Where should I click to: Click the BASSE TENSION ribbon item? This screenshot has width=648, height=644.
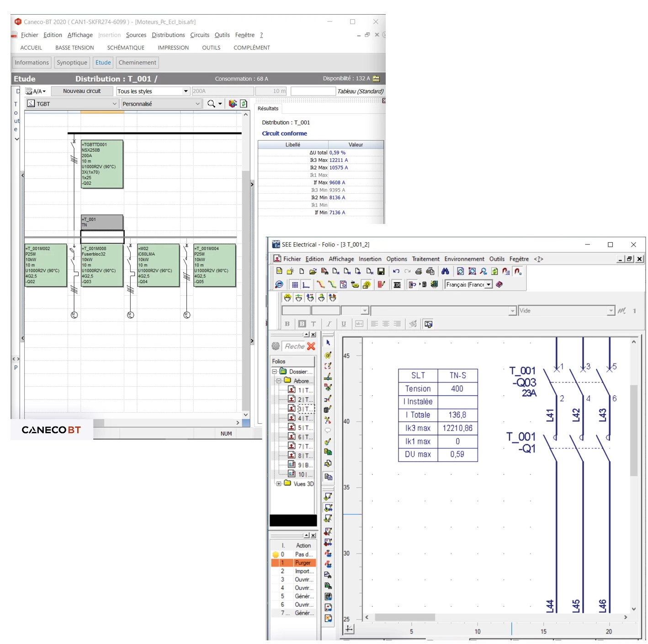(74, 48)
